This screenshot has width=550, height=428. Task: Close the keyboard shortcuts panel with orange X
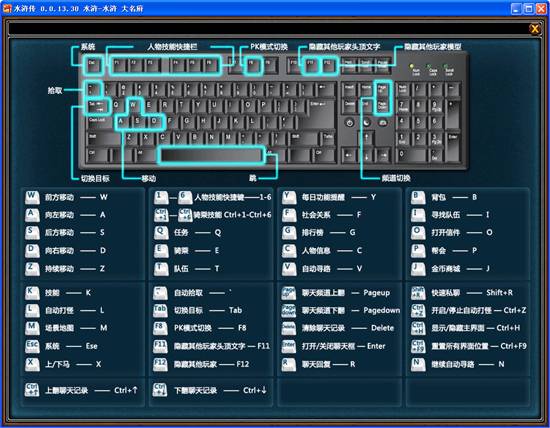click(535, 28)
